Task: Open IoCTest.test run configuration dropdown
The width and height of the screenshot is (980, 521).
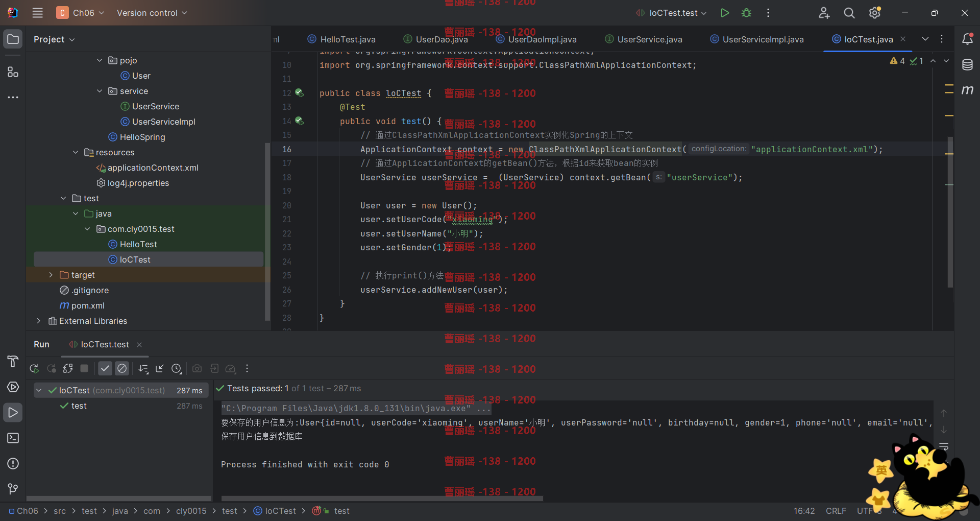Action: [671, 13]
